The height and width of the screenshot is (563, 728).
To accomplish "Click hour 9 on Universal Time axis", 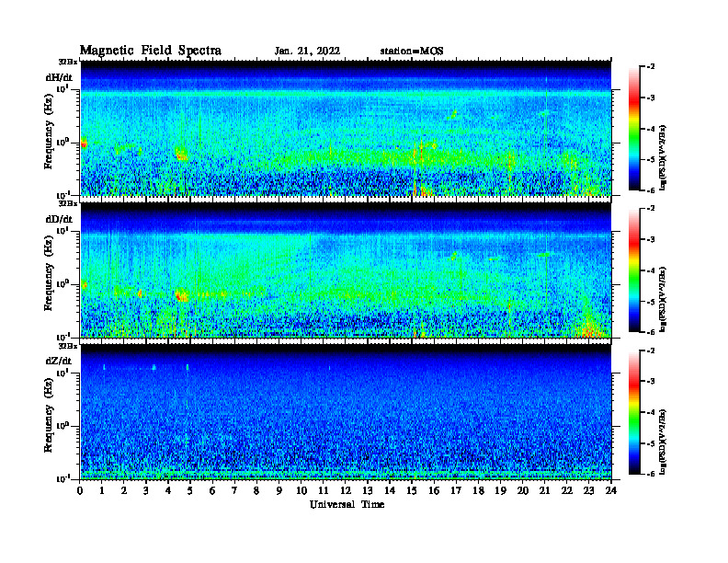I will point(279,491).
